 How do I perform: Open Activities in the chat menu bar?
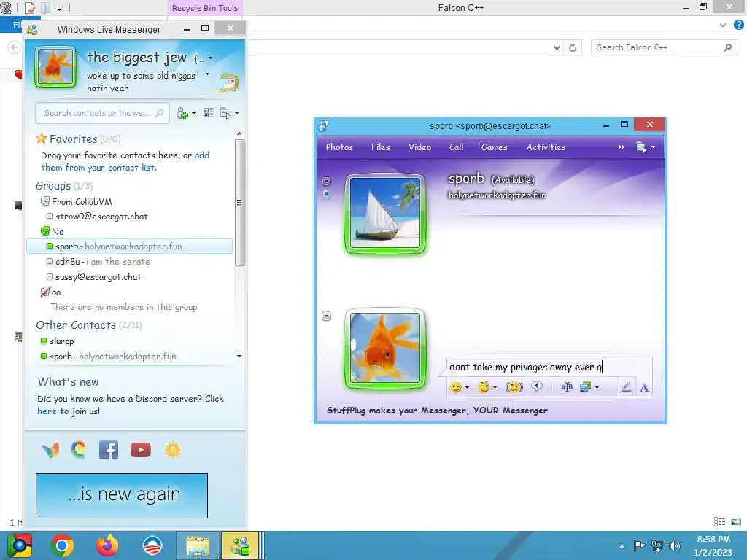point(546,147)
